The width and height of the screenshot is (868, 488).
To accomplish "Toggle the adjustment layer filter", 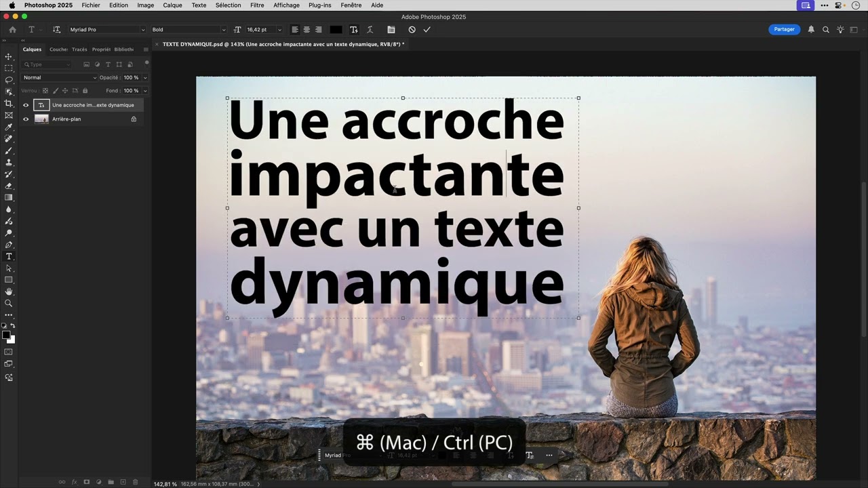I will click(97, 64).
